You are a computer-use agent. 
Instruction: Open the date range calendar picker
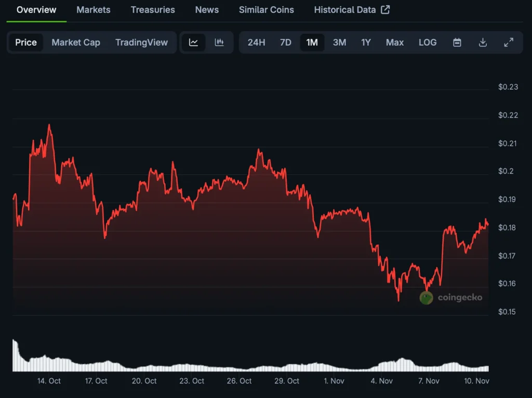point(457,43)
